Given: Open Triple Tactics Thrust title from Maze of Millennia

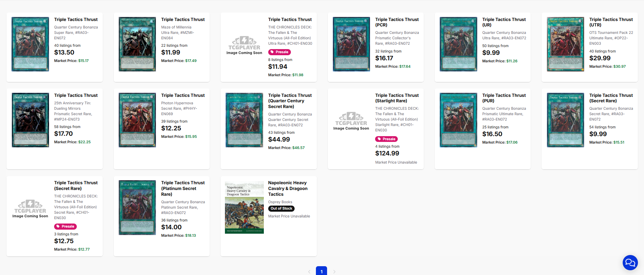Looking at the screenshot, I should [183, 20].
